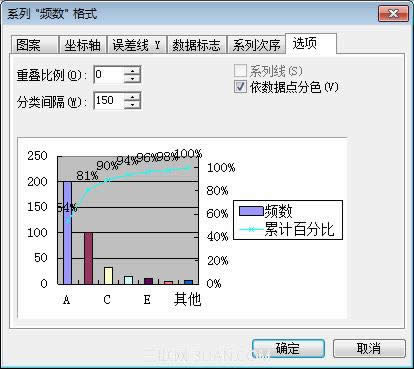Toggle the 系列线 checkbox
Viewport: 414px width, 369px height.
point(240,71)
